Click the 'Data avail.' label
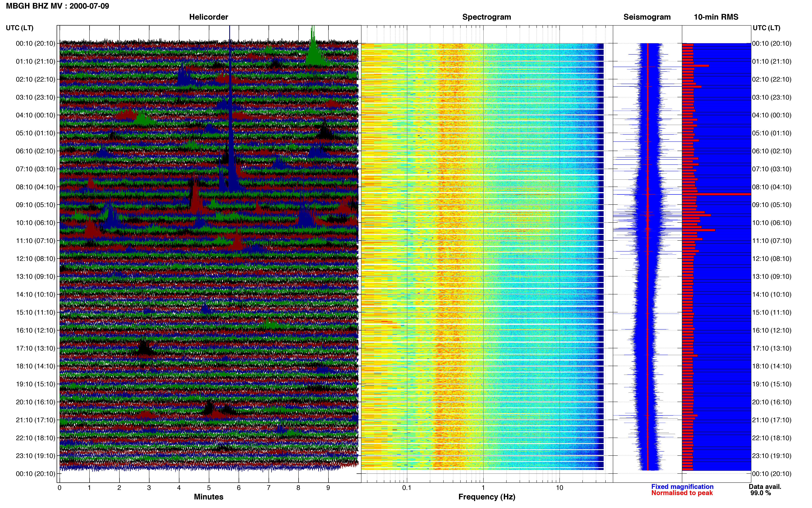 tap(765, 486)
